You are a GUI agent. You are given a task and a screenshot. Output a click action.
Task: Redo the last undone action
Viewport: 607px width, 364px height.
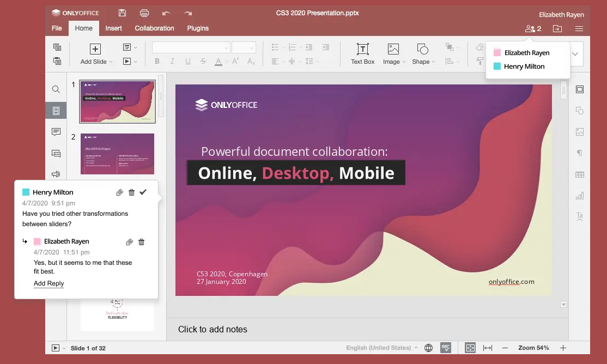coord(188,13)
